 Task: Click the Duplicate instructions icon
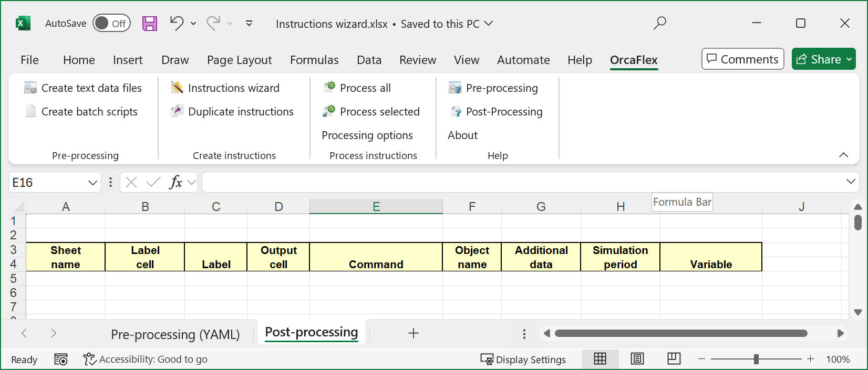(x=177, y=111)
